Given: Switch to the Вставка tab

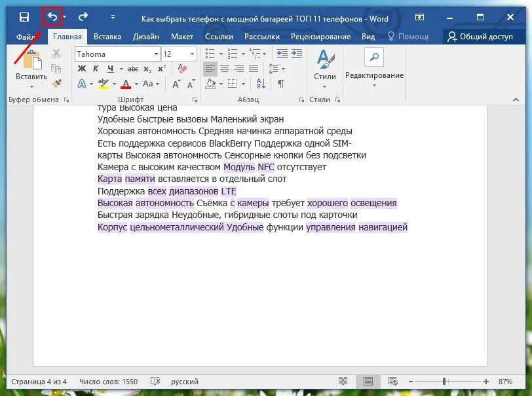Looking at the screenshot, I should [x=107, y=37].
